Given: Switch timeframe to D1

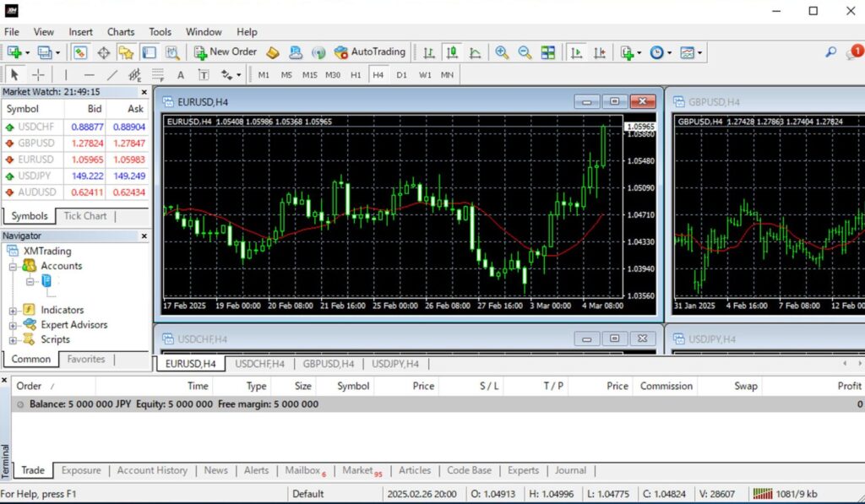Looking at the screenshot, I should [401, 74].
